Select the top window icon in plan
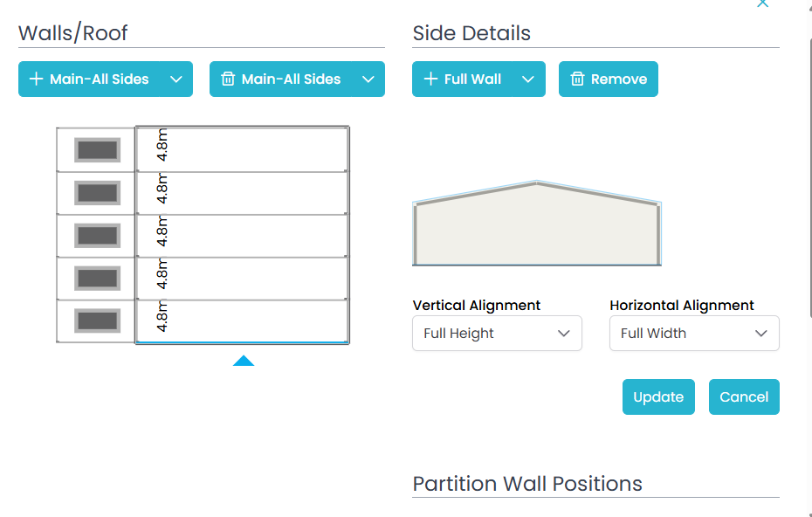The height and width of the screenshot is (517, 812). pyautogui.click(x=97, y=150)
